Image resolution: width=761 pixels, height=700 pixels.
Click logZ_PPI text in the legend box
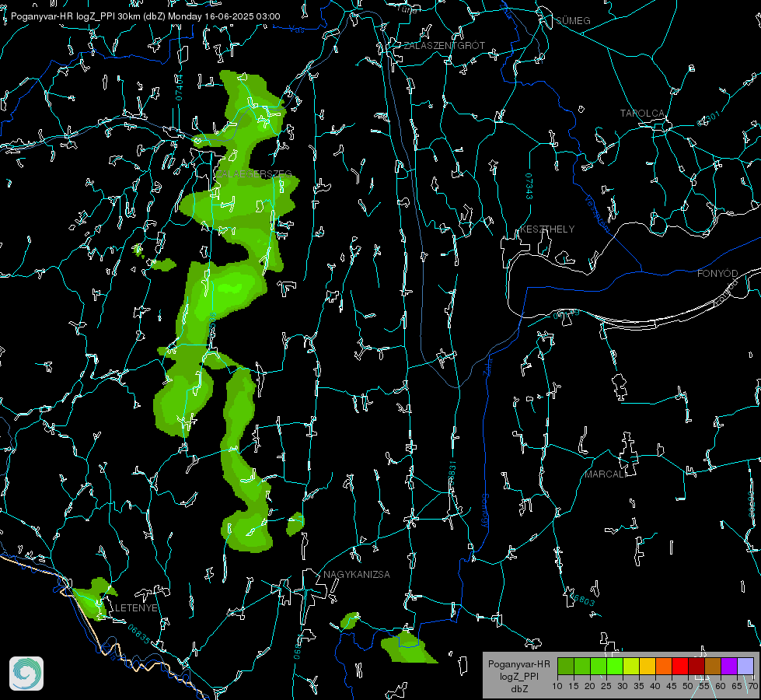[x=519, y=676]
